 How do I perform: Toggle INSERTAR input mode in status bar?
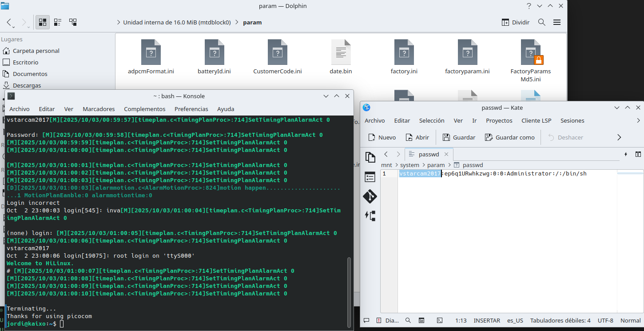[487, 320]
